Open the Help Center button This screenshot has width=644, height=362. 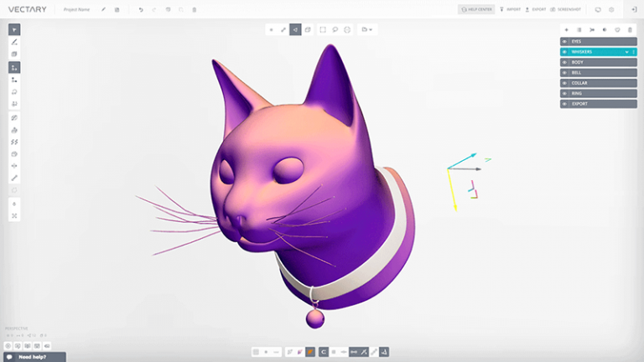[x=476, y=10]
